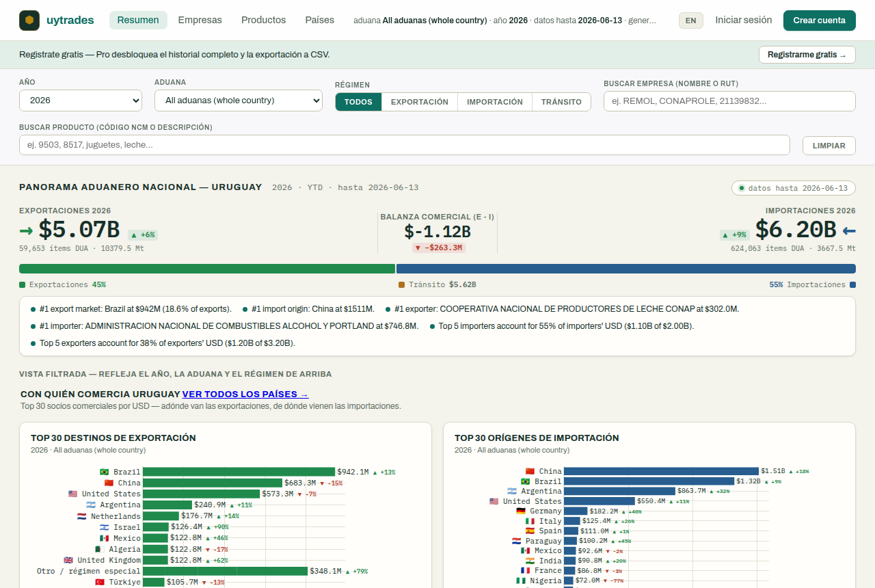This screenshot has width=875, height=588.
Task: Click the Germany flag in import origins chart
Action: pyautogui.click(x=520, y=511)
